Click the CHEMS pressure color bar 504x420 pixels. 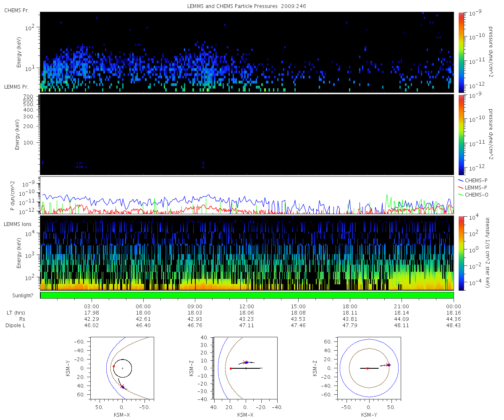[x=461, y=52]
